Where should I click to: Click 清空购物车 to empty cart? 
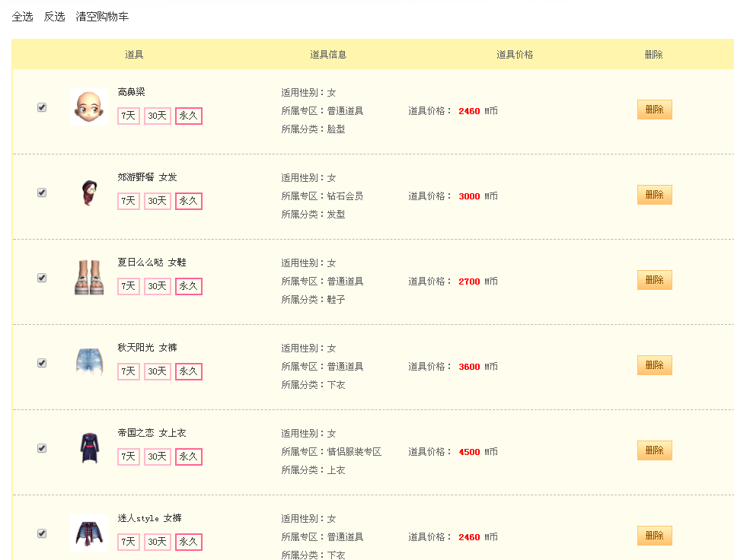(102, 17)
